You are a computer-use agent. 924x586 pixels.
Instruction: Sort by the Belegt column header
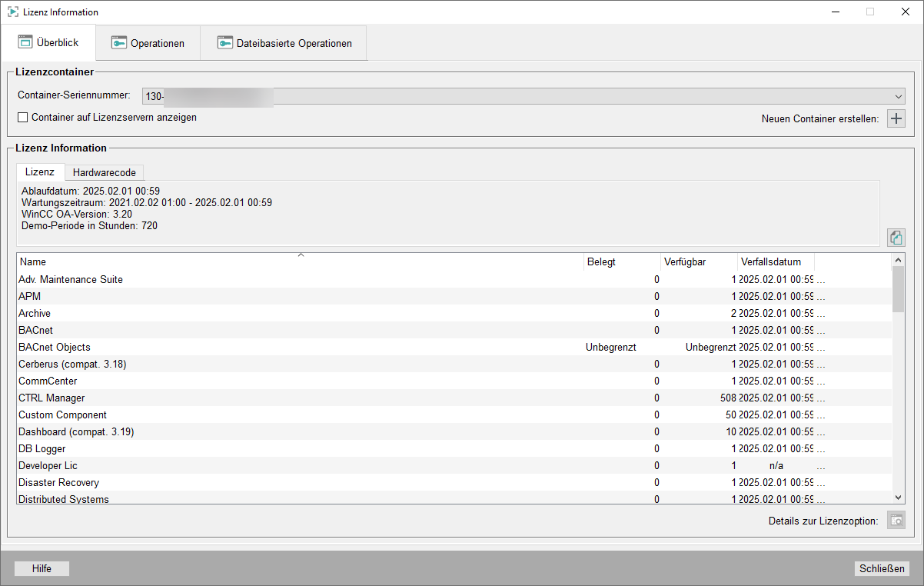[x=623, y=261]
